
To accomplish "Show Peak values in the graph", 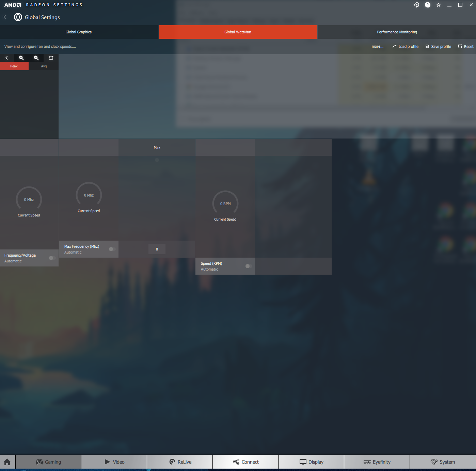I will coord(14,66).
